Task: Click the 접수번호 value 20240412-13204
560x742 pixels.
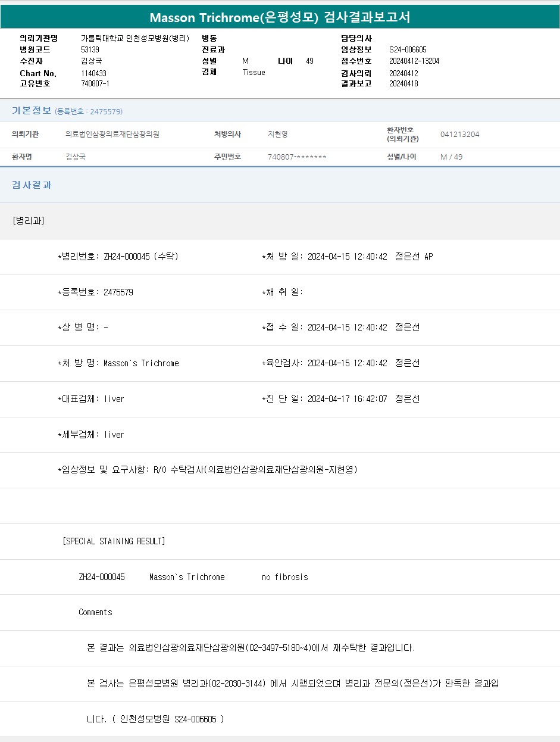Action: [414, 61]
